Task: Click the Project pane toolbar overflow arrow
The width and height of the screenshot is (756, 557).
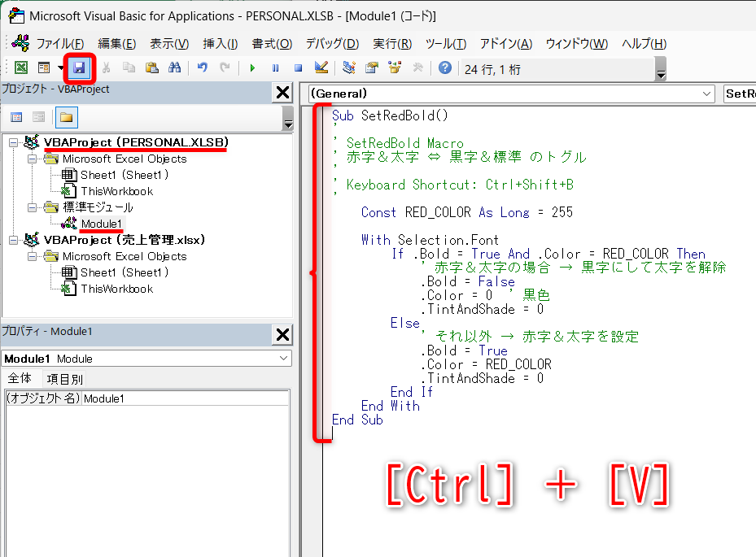Action: click(x=288, y=118)
